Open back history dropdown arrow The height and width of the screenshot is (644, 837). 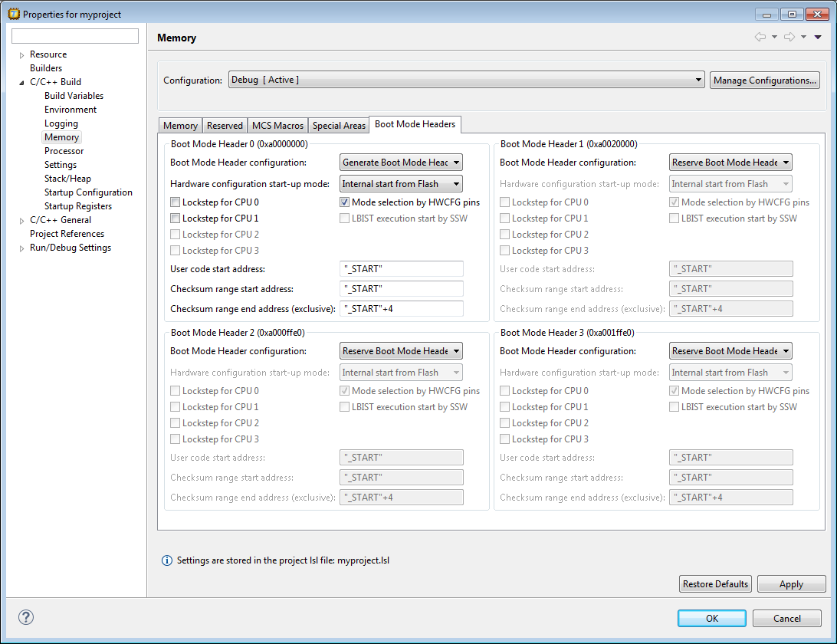coord(775,37)
